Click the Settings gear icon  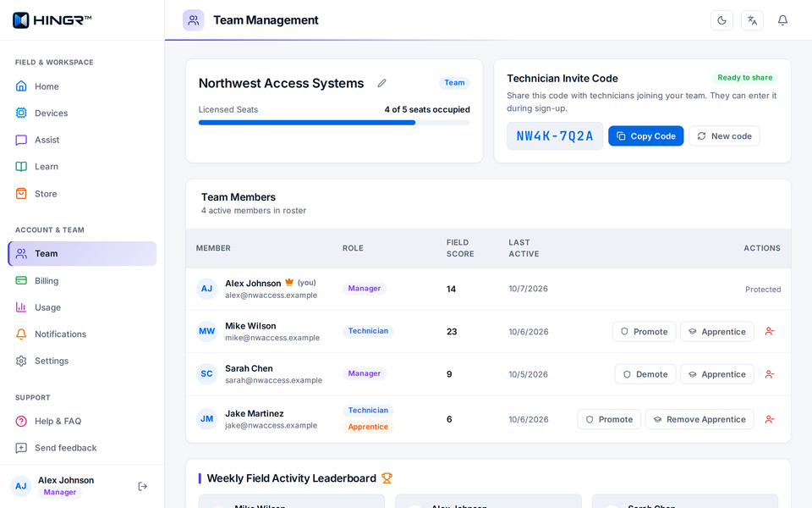coord(21,361)
